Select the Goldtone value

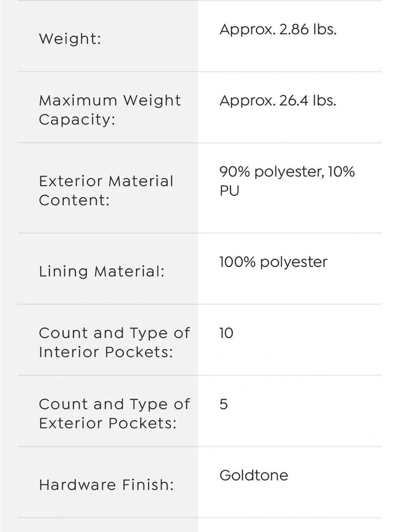click(254, 475)
